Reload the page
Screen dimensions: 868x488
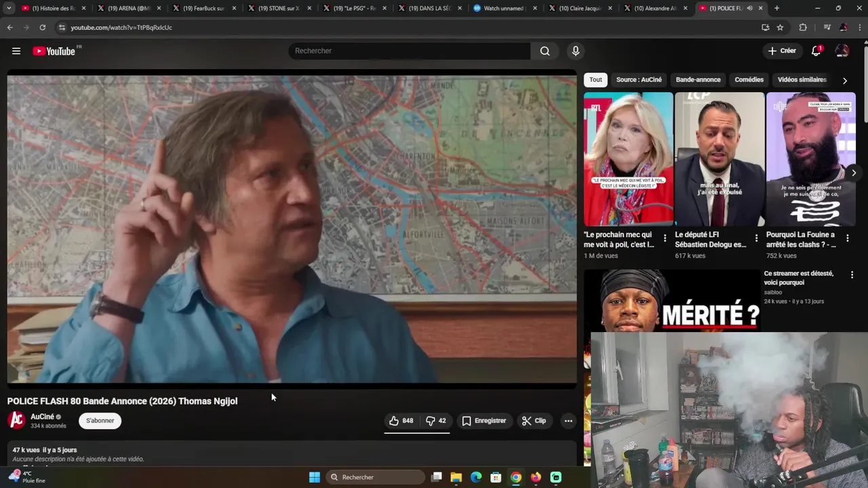click(x=42, y=27)
